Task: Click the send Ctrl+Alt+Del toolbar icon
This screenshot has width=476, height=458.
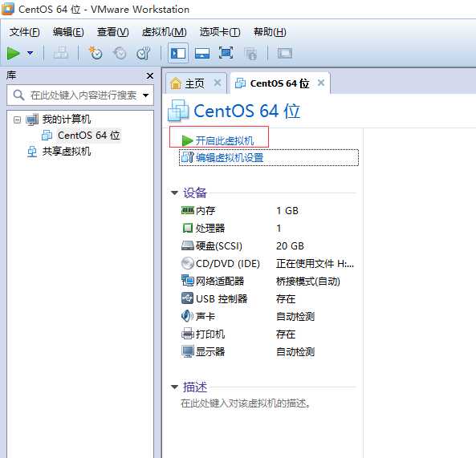Action: point(61,54)
